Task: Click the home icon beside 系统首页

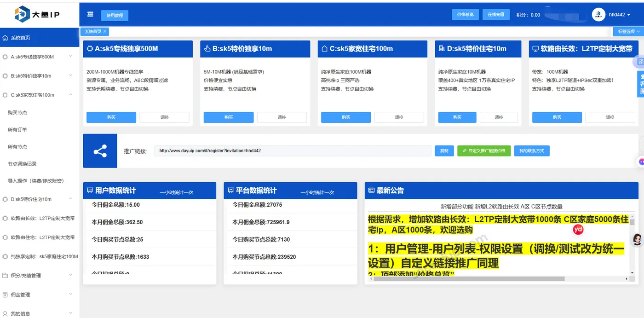Action: (5, 38)
